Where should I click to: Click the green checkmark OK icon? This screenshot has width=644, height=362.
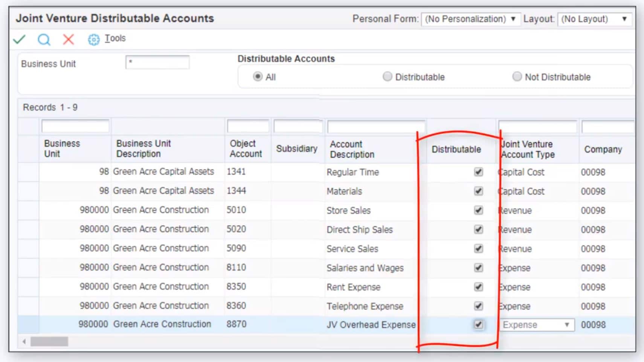pyautogui.click(x=19, y=39)
